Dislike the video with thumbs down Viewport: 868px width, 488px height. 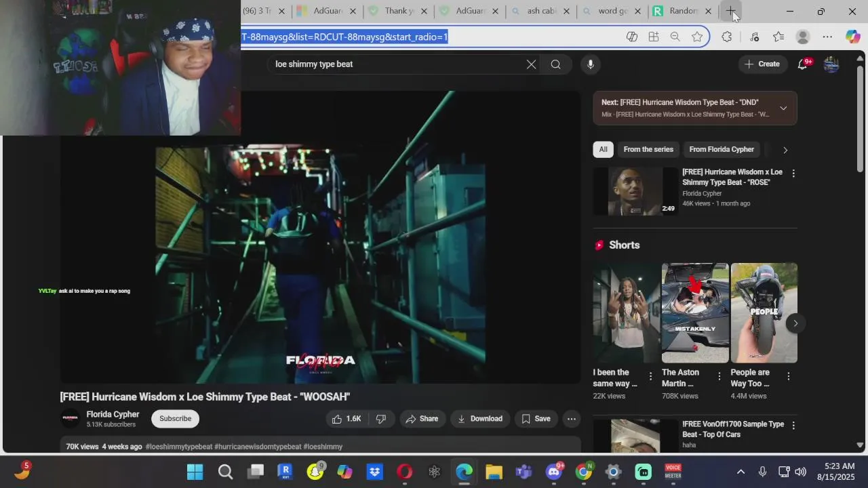pos(381,419)
